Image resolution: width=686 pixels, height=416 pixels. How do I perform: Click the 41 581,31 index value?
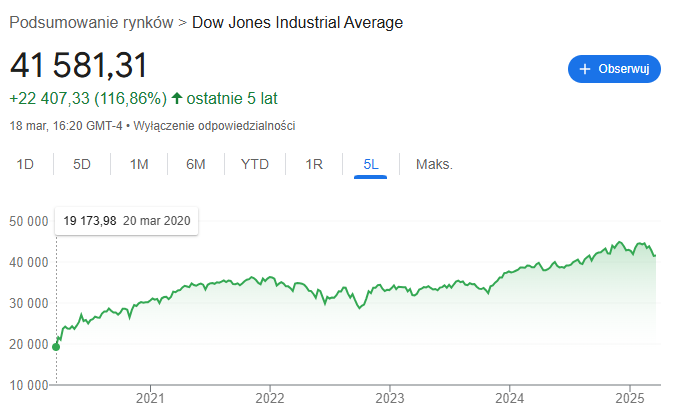click(x=79, y=65)
